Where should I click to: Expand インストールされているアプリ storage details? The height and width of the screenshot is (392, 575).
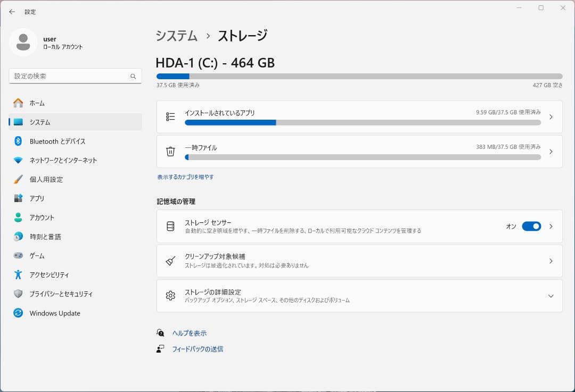pyautogui.click(x=551, y=116)
